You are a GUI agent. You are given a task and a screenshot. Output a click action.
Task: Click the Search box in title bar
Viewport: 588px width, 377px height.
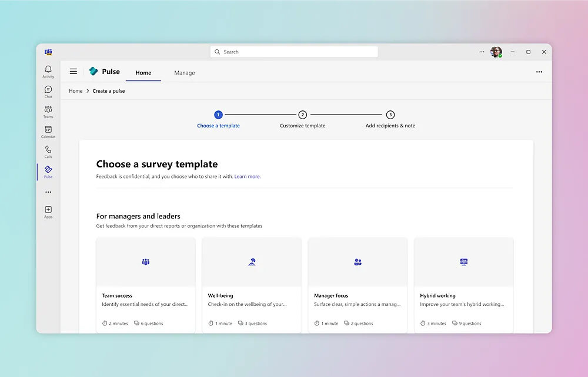point(294,52)
